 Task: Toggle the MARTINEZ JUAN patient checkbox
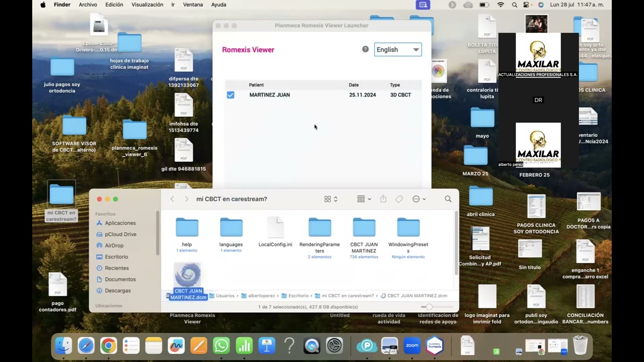[x=230, y=95]
